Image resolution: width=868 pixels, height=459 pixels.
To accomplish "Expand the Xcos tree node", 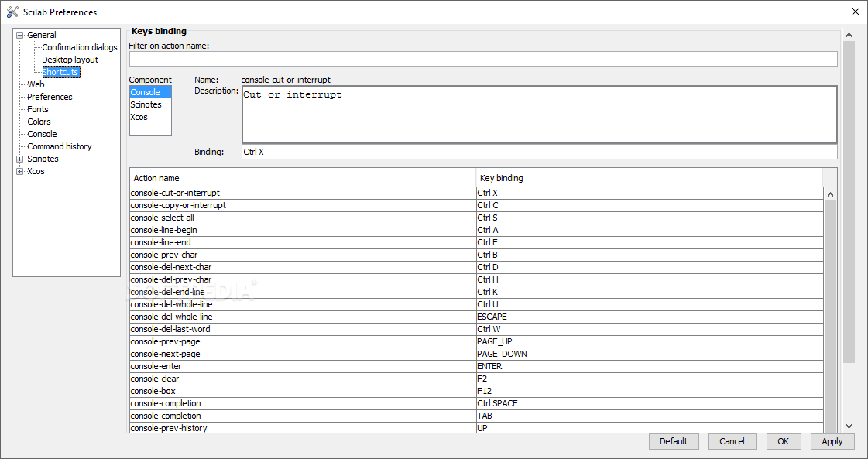I will pos(20,171).
